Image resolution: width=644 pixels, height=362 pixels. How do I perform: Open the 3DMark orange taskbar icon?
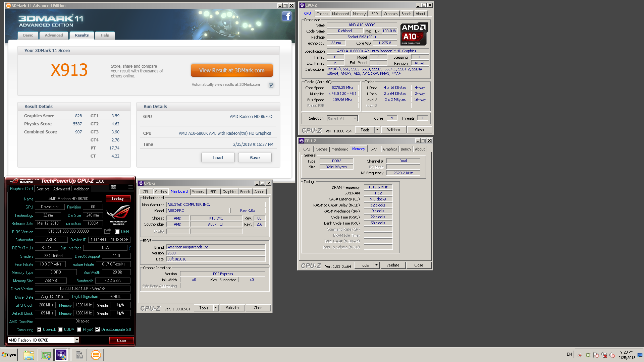pos(96,355)
